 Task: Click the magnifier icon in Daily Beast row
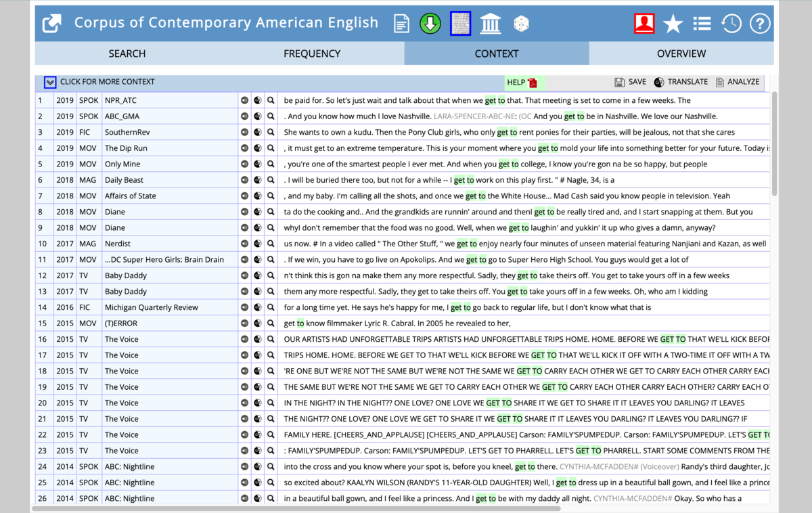click(271, 180)
